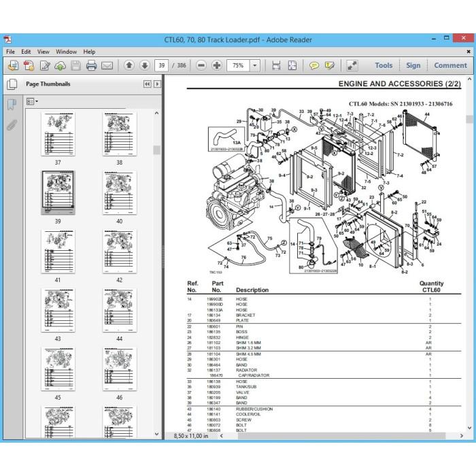Click the COOLER/OIL row description
Viewport: 476px width, 476px height.
click(248, 414)
